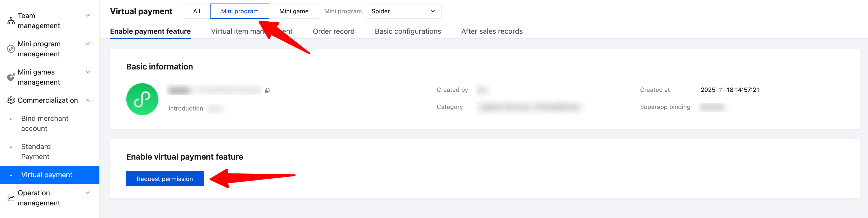Collapse the Commercialization section chevron
This screenshot has width=868, height=218.
click(88, 100)
